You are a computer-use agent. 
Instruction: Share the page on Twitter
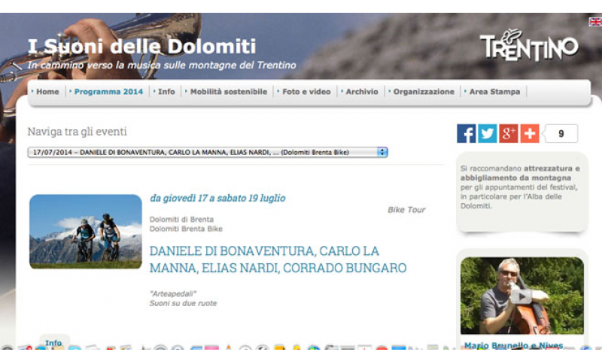tap(487, 133)
